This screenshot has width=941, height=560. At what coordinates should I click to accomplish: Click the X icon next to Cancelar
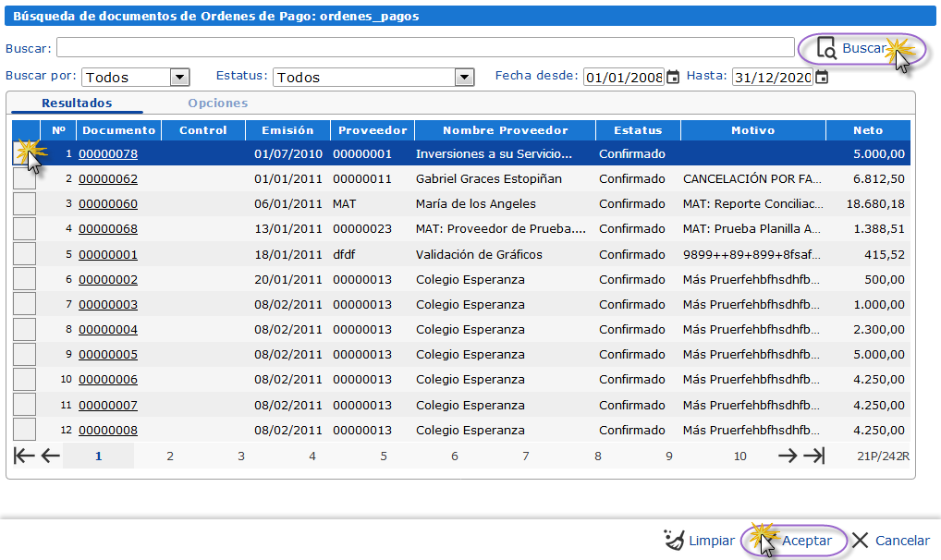860,540
